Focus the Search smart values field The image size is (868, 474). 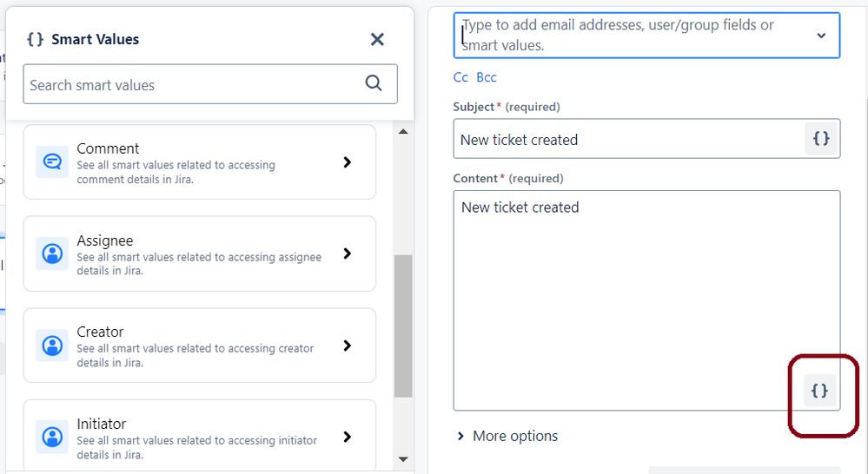pos(191,84)
